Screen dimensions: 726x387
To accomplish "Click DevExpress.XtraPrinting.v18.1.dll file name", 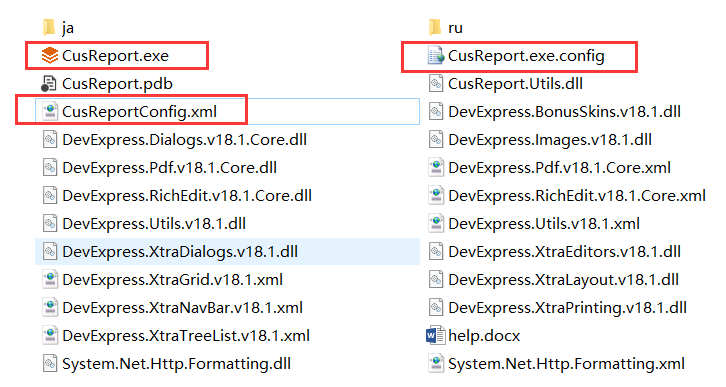I will pos(567,308).
